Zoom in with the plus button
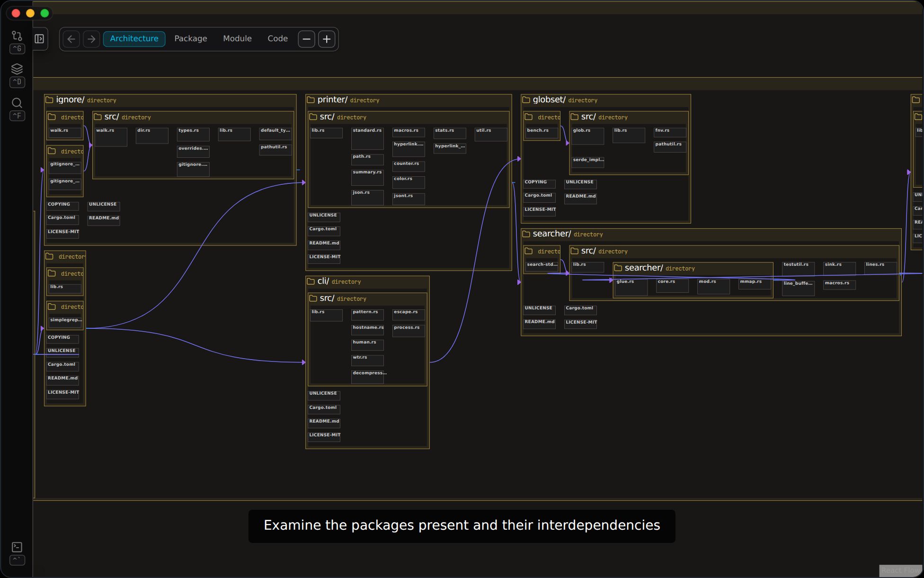Screen dimensions: 924x578 327,39
